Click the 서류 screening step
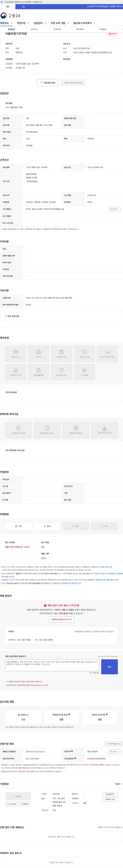Image resolution: width=123 pixels, height=868 pixels. tap(19, 526)
